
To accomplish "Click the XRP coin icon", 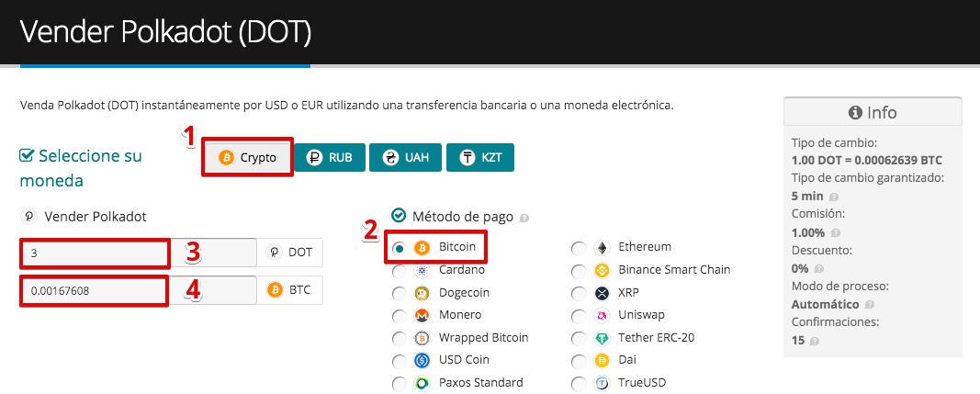I will 602,293.
